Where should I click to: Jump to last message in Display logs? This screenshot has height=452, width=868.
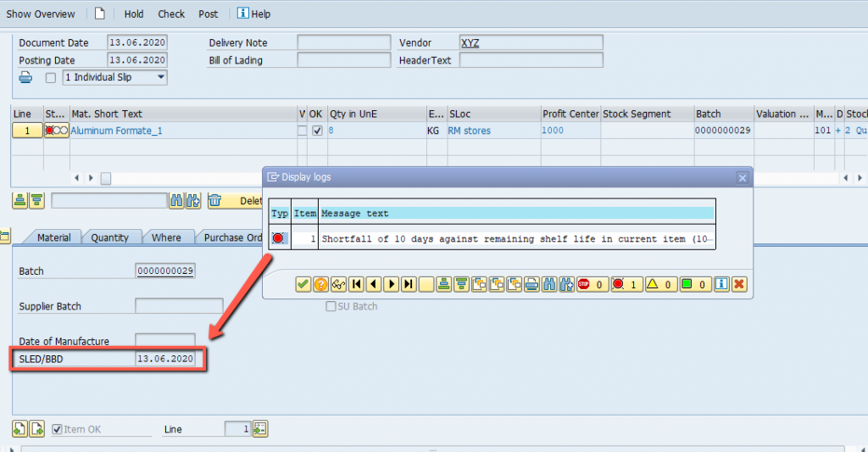(409, 285)
